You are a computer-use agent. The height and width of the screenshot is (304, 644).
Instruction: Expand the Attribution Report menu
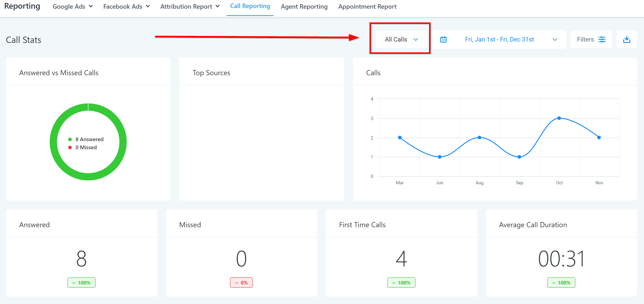point(190,6)
